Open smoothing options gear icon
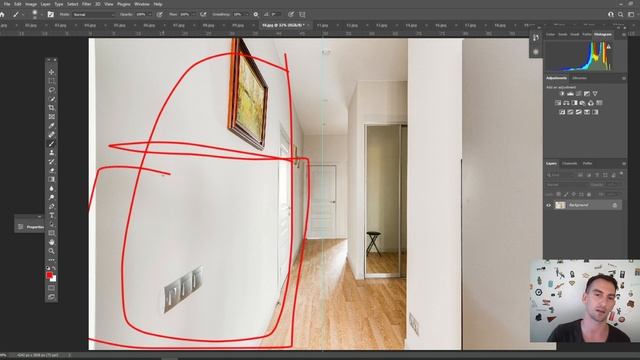Screen dimensions: 640x360 click(256, 14)
